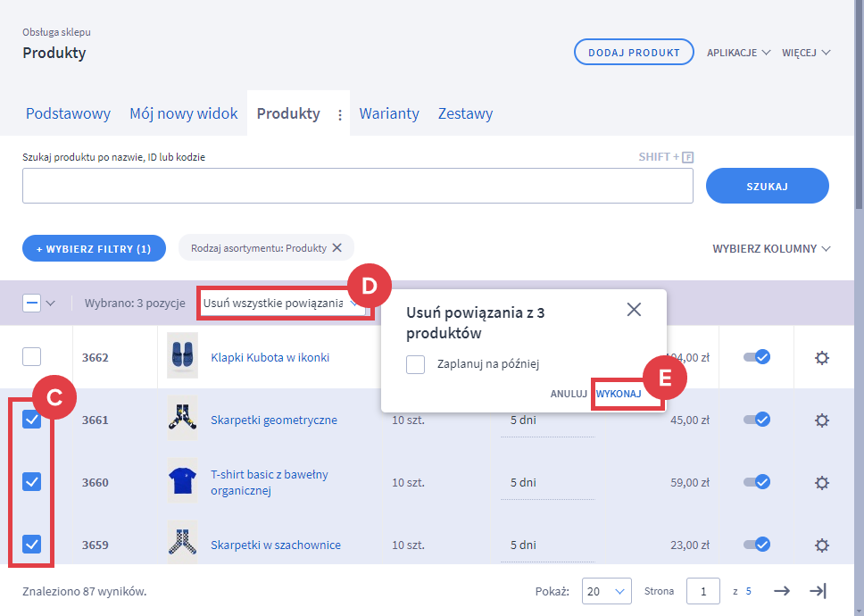
Task: Toggle active switch for Skarpetki geometryczne
Action: click(757, 420)
